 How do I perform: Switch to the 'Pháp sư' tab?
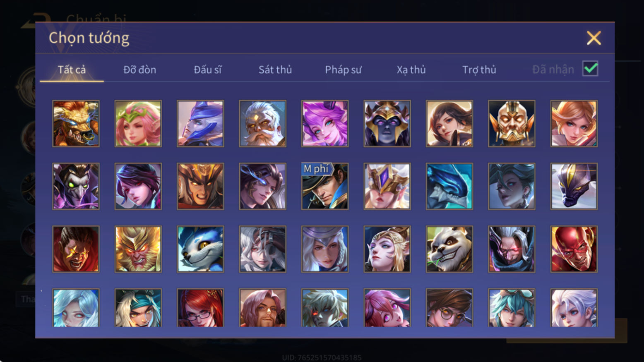click(343, 70)
